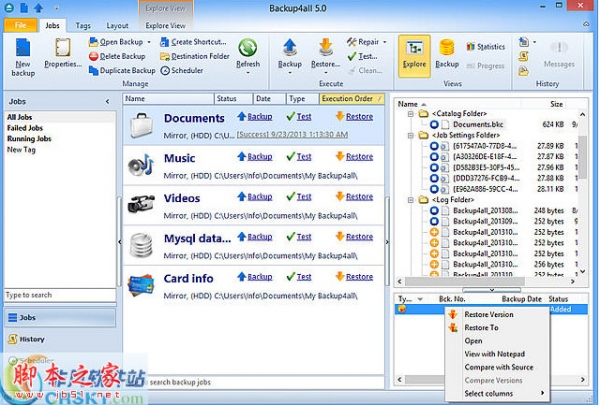The image size is (600, 405).
Task: Click the Documents job briefcase icon
Action: [x=141, y=125]
